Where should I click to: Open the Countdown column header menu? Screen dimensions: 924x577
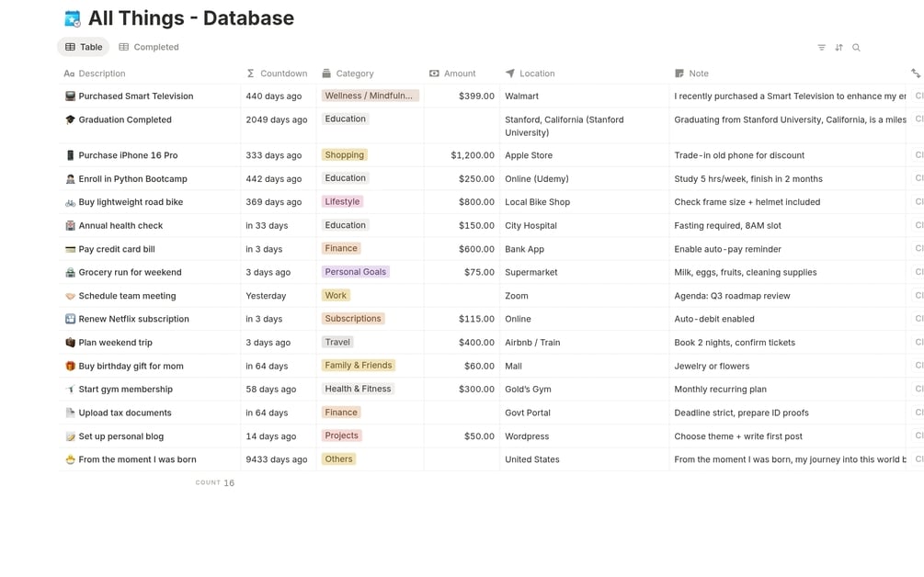[x=283, y=74]
